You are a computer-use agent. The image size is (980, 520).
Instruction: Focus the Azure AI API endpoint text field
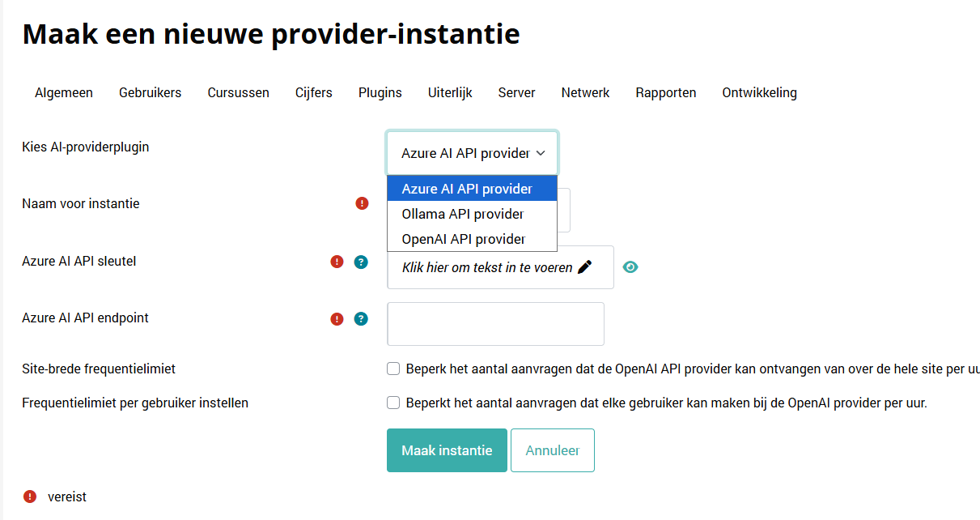[495, 324]
